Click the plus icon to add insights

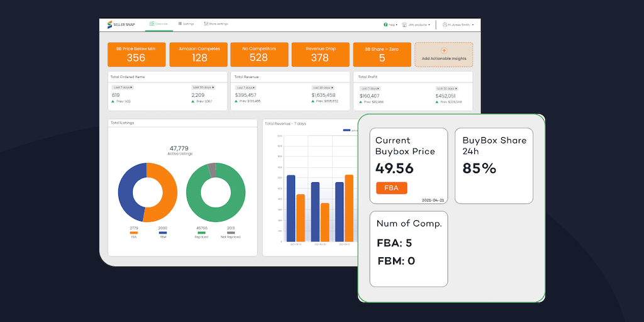[444, 50]
